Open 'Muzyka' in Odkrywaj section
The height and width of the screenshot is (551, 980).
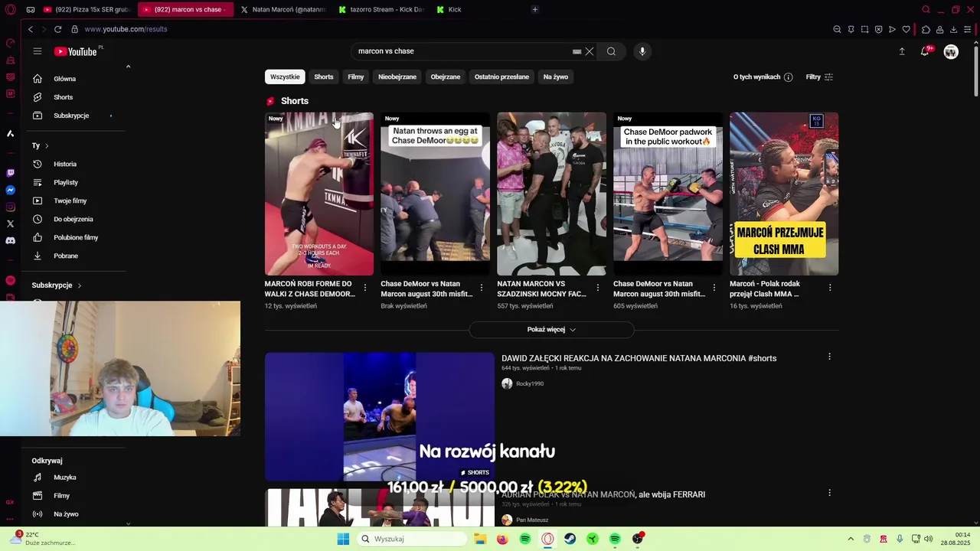73,478
